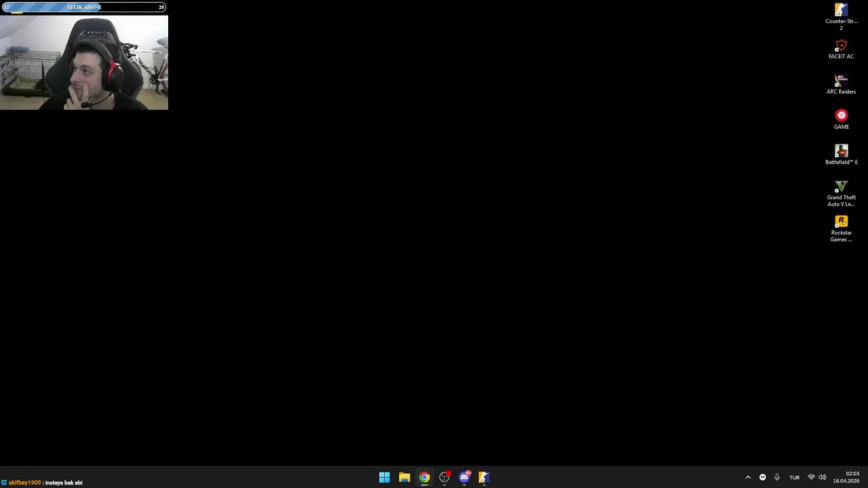Select the FACEIT AC desktop icon
The height and width of the screenshot is (488, 868).
pos(841,49)
